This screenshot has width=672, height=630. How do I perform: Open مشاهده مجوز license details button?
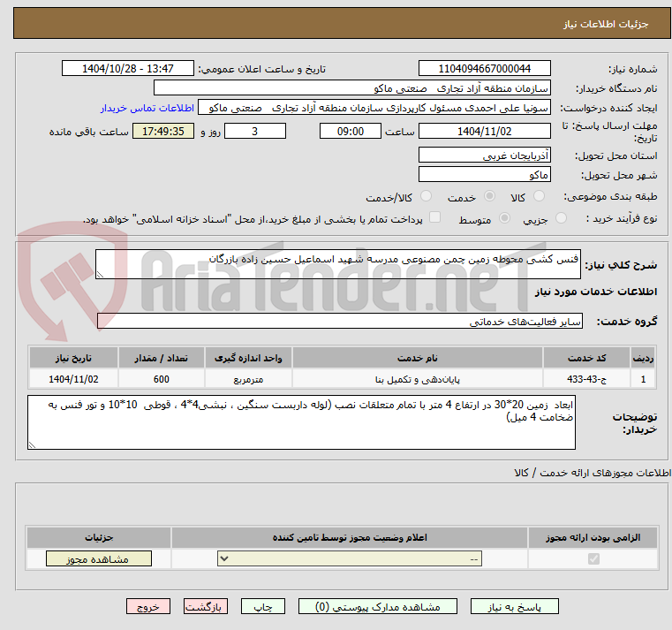[x=97, y=559]
